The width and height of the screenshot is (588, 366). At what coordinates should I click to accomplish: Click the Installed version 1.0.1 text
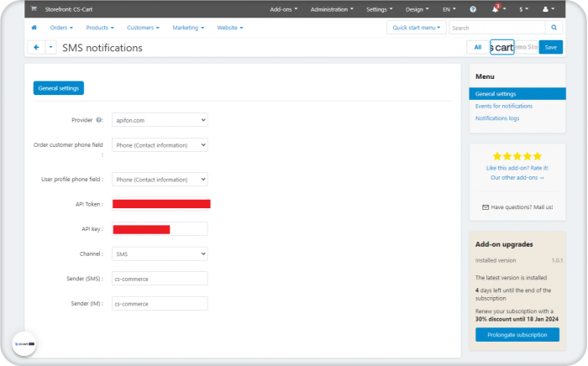coord(519,260)
